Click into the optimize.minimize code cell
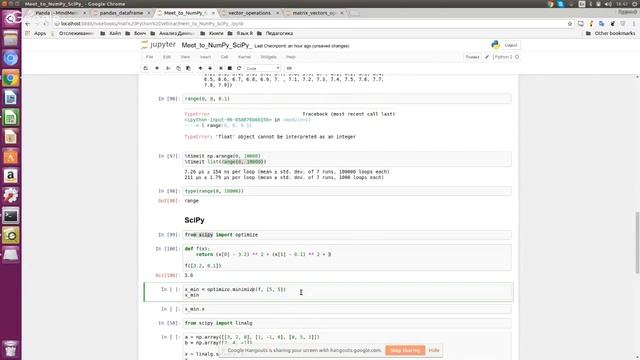 (x=347, y=292)
